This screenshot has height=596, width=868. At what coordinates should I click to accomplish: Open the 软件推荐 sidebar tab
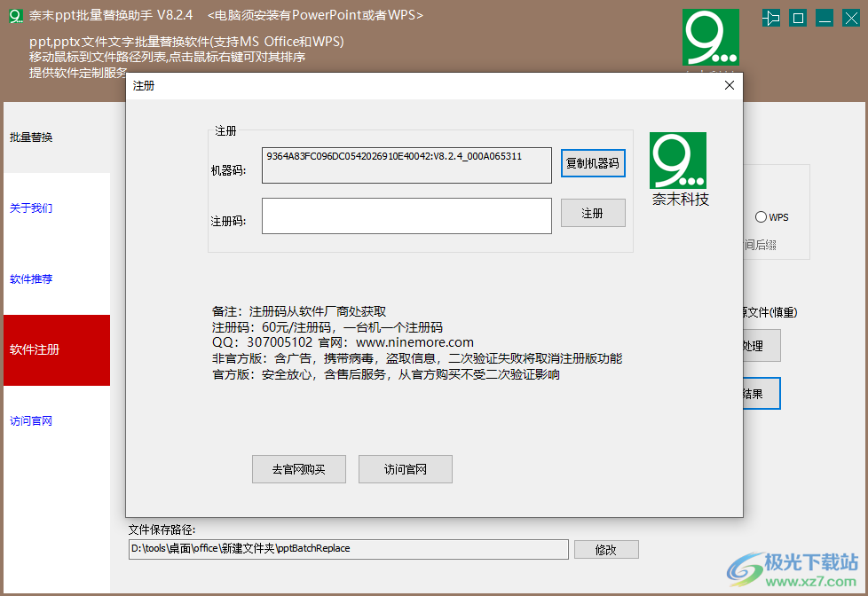pos(57,278)
